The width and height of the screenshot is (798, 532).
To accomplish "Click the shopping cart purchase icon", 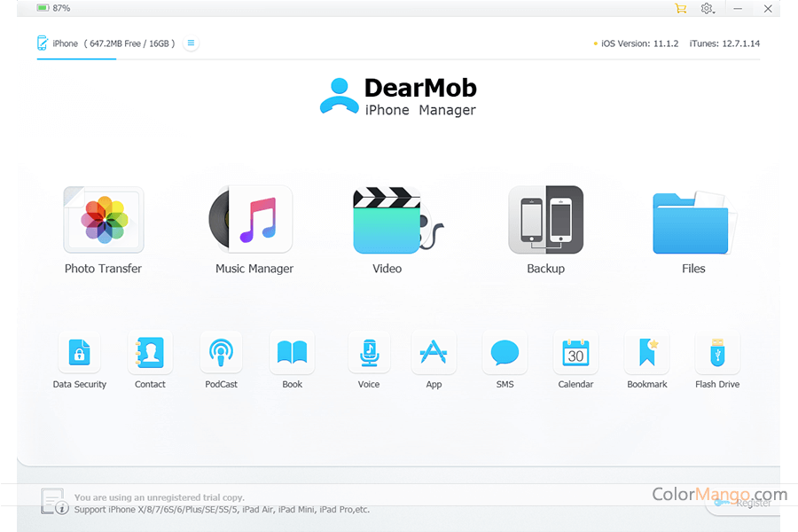I will pyautogui.click(x=680, y=8).
